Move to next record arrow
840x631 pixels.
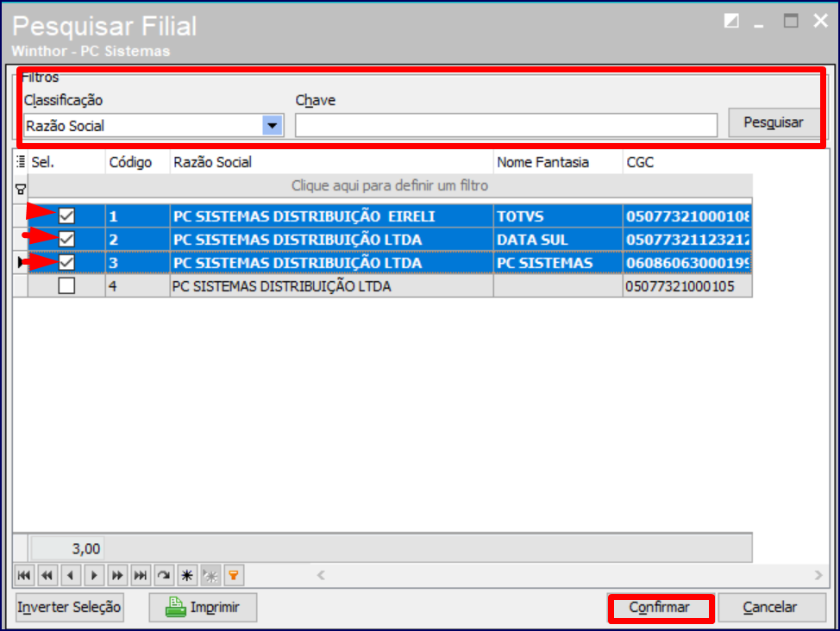[94, 576]
